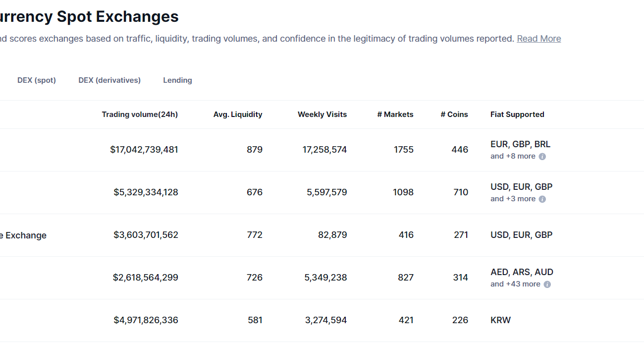Click info icon beside "and +8 more"
644x343 pixels.
click(542, 157)
